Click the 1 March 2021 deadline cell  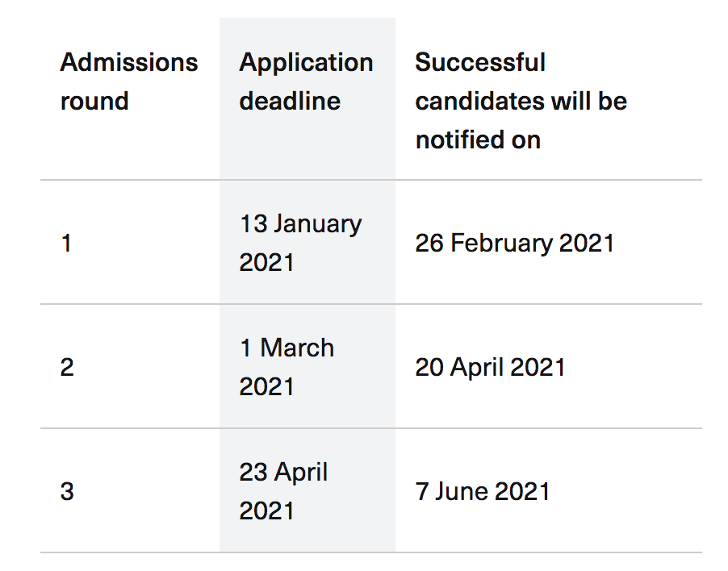pyautogui.click(x=287, y=367)
